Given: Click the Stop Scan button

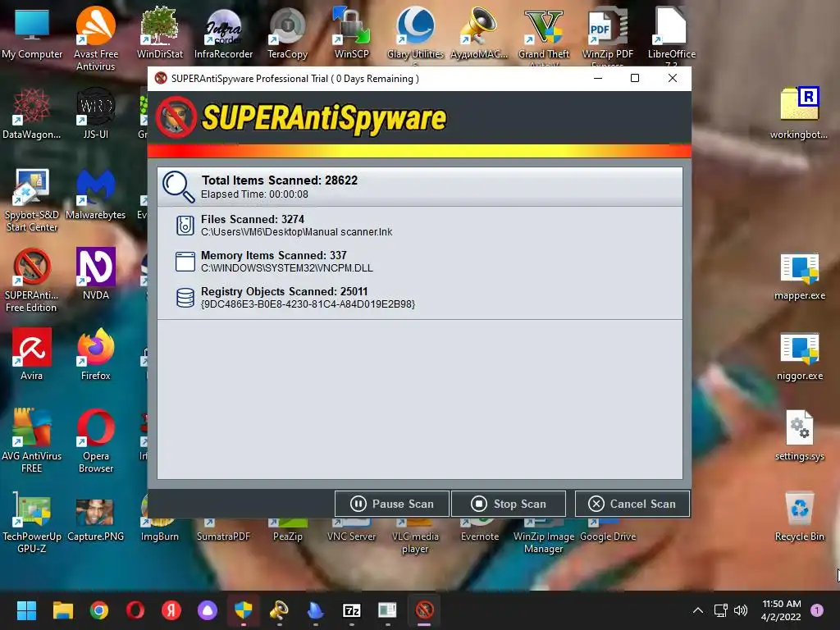Looking at the screenshot, I should [509, 504].
